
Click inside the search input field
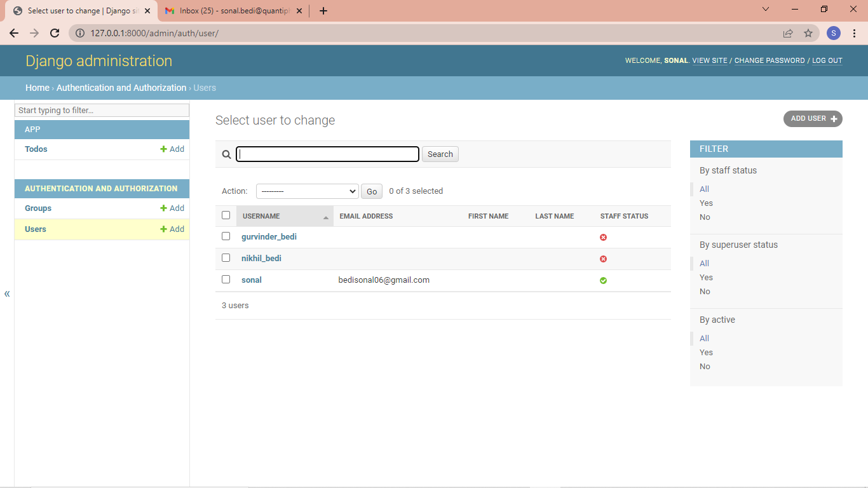point(327,154)
